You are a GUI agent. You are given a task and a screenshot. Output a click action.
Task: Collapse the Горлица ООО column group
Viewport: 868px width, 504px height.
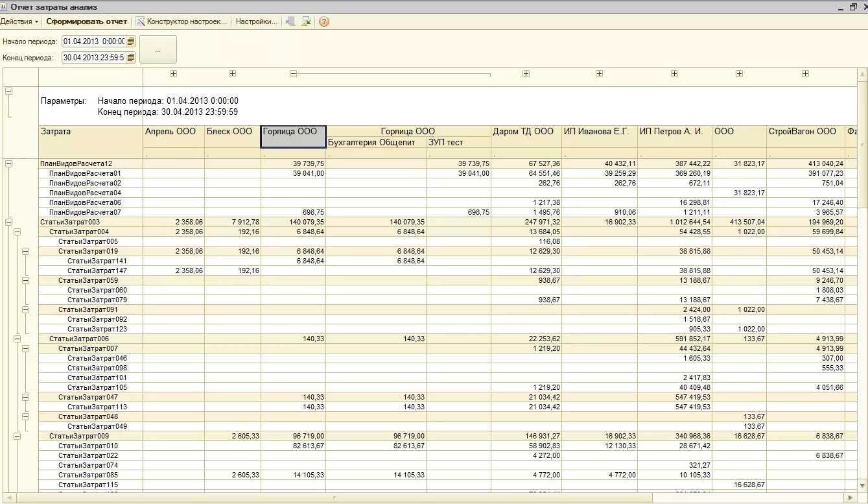tap(293, 74)
